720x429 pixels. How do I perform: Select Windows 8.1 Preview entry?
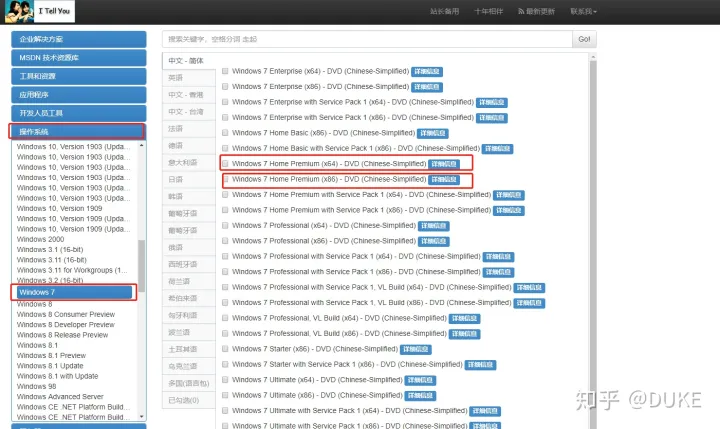(51, 356)
